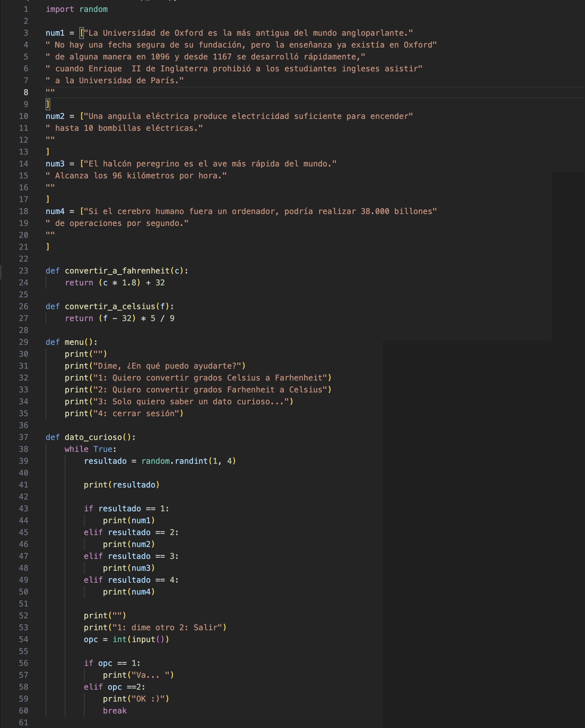
Task: Click the 'print("OK :)")' call
Action: click(x=136, y=699)
